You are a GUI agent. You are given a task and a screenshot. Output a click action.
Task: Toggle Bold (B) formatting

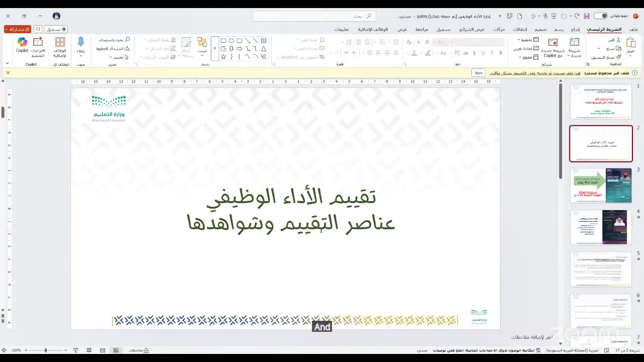coord(501,53)
